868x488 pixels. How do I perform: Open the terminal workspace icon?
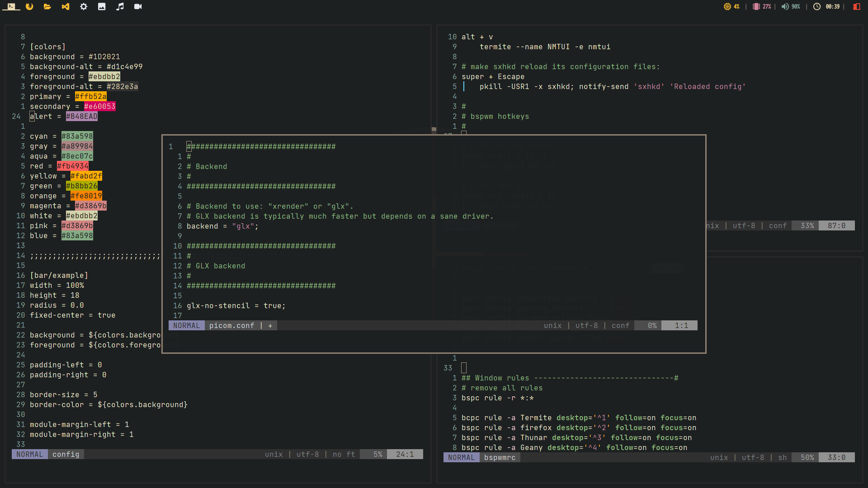(x=11, y=7)
